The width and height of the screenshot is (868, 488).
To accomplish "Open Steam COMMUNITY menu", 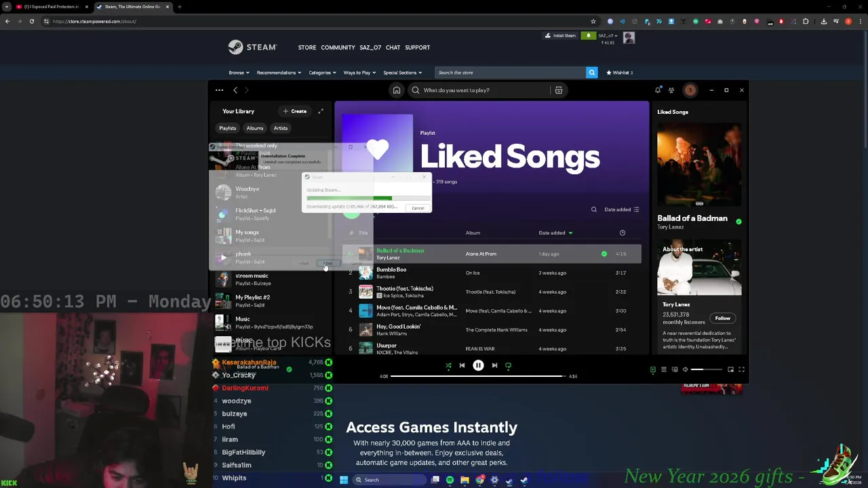I will pos(338,47).
